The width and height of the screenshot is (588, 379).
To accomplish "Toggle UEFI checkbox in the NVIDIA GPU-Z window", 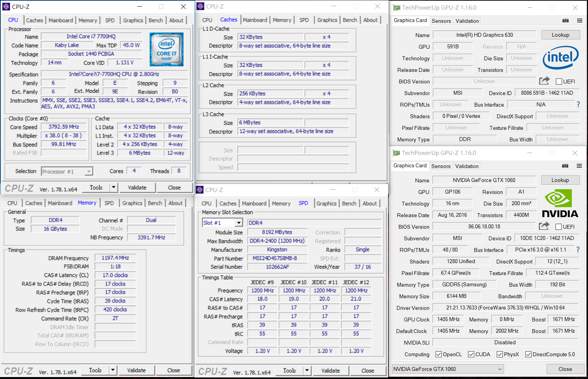I will click(559, 227).
